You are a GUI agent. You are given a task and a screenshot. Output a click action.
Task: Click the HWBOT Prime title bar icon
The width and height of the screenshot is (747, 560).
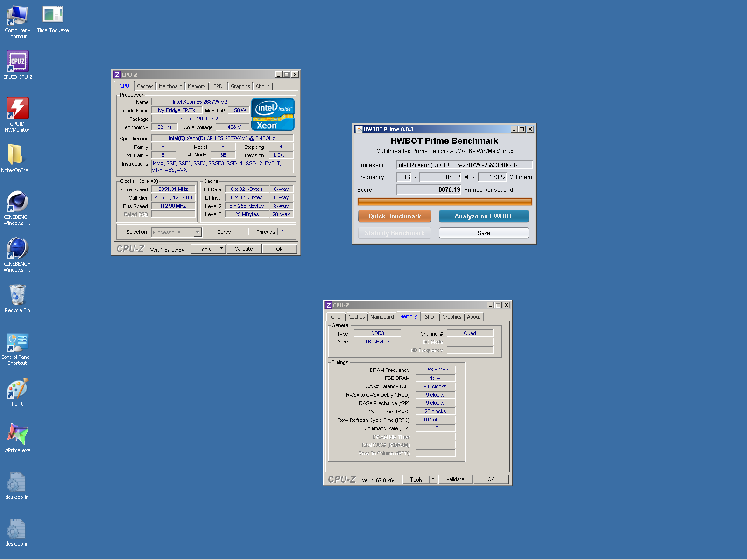[359, 129]
